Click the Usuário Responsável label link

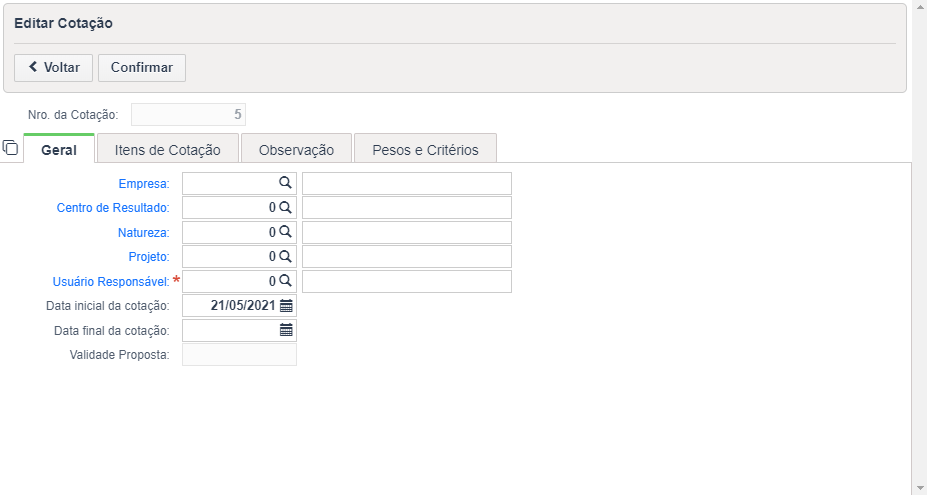pyautogui.click(x=111, y=282)
